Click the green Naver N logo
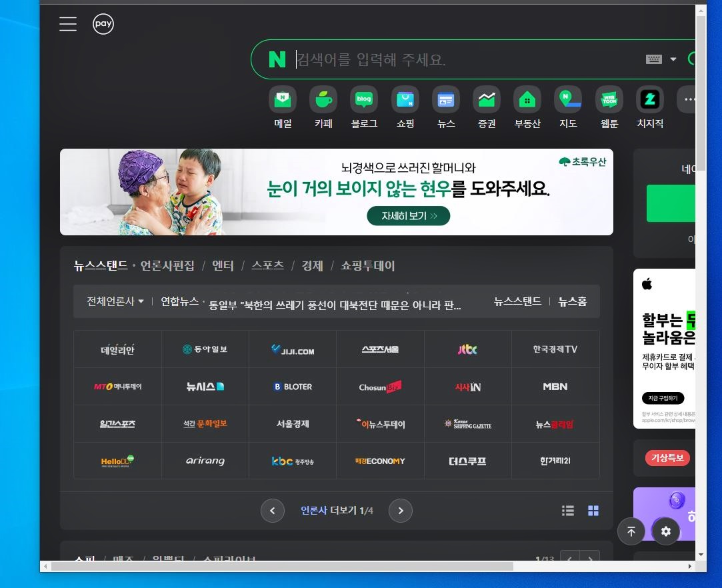 277,59
